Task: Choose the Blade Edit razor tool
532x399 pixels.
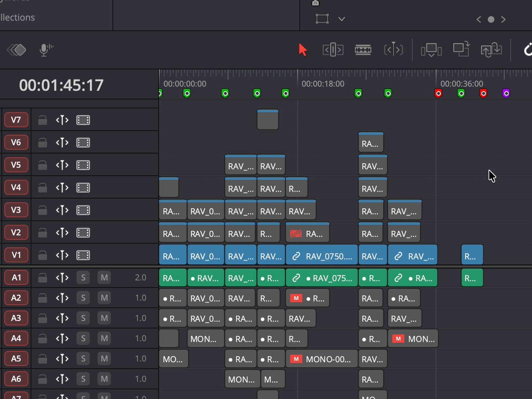Action: coord(363,49)
